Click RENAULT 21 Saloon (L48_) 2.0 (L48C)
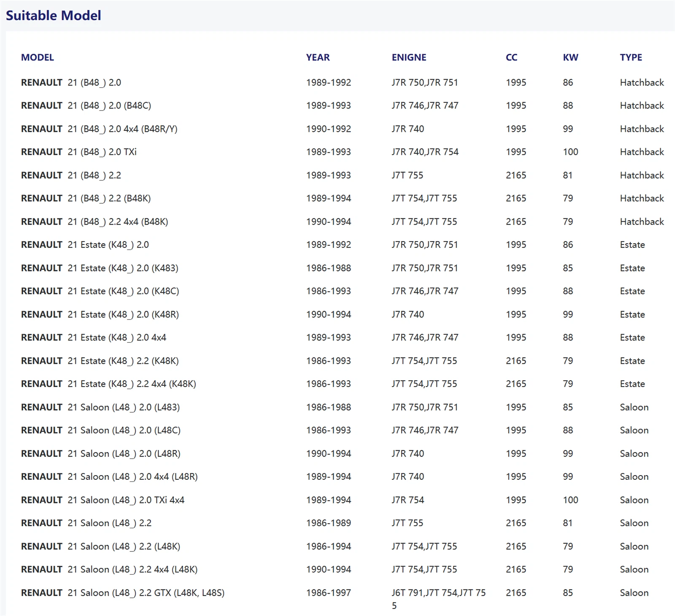The width and height of the screenshot is (675, 616). tap(100, 430)
